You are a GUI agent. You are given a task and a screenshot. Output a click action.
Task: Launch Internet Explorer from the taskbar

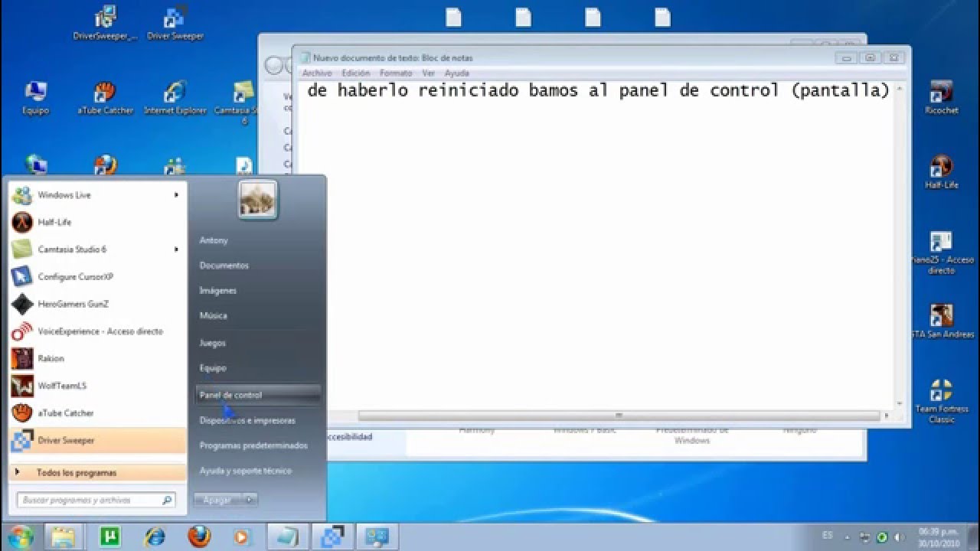(x=155, y=536)
